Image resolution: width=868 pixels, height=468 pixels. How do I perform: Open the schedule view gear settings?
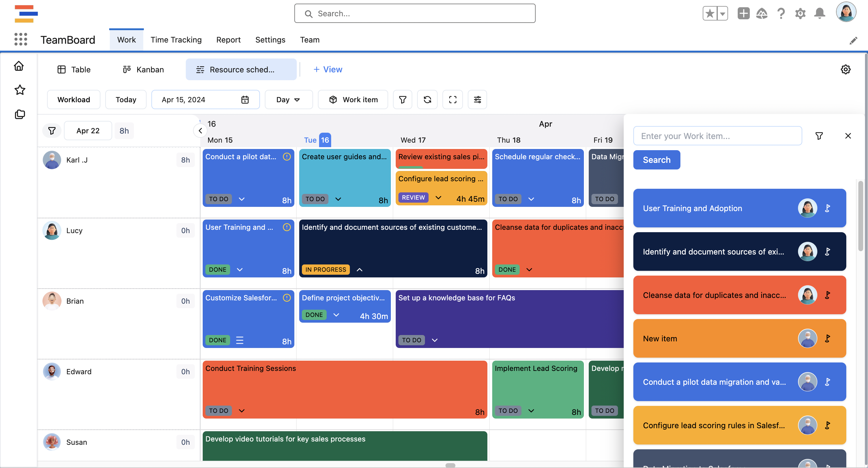tap(845, 69)
